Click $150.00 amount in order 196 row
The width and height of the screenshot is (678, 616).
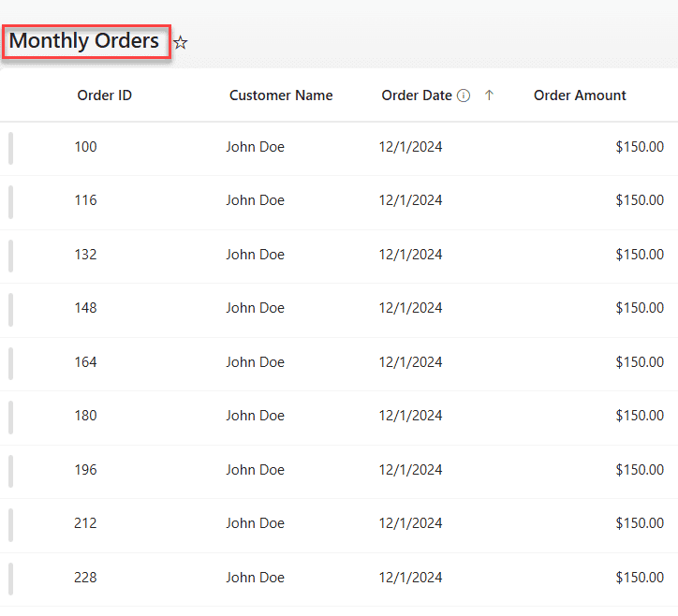[x=640, y=469]
